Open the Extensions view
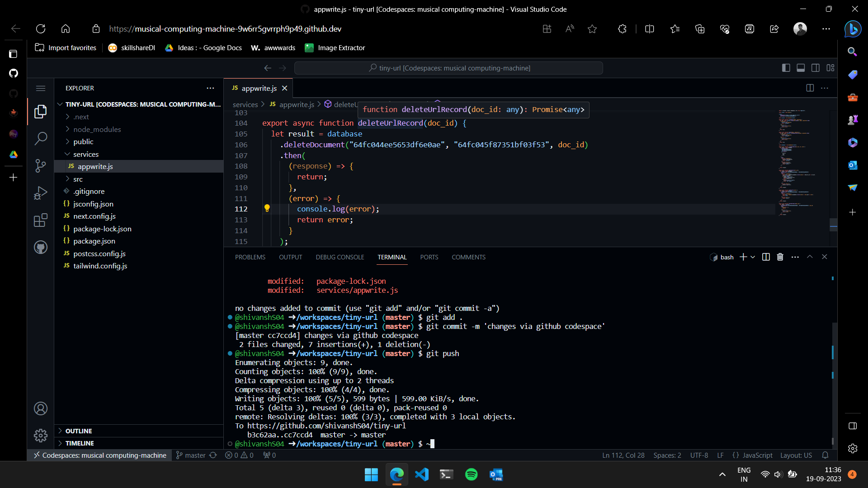The height and width of the screenshot is (488, 868). 41,220
